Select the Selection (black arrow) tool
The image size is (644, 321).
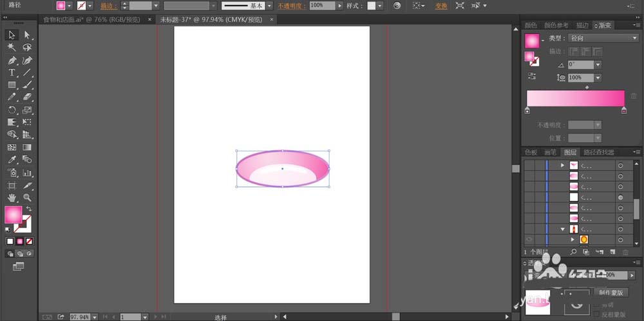coord(12,35)
